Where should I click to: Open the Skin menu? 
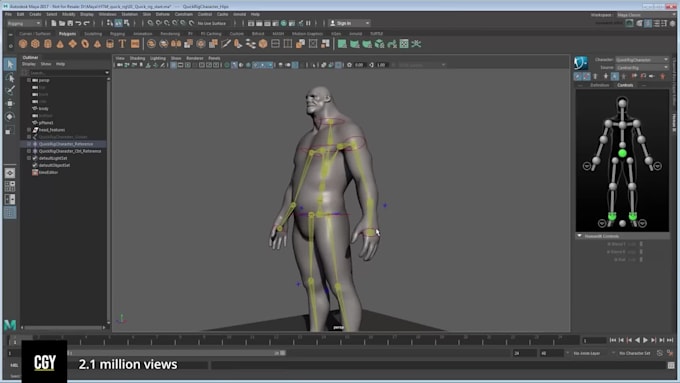point(147,14)
